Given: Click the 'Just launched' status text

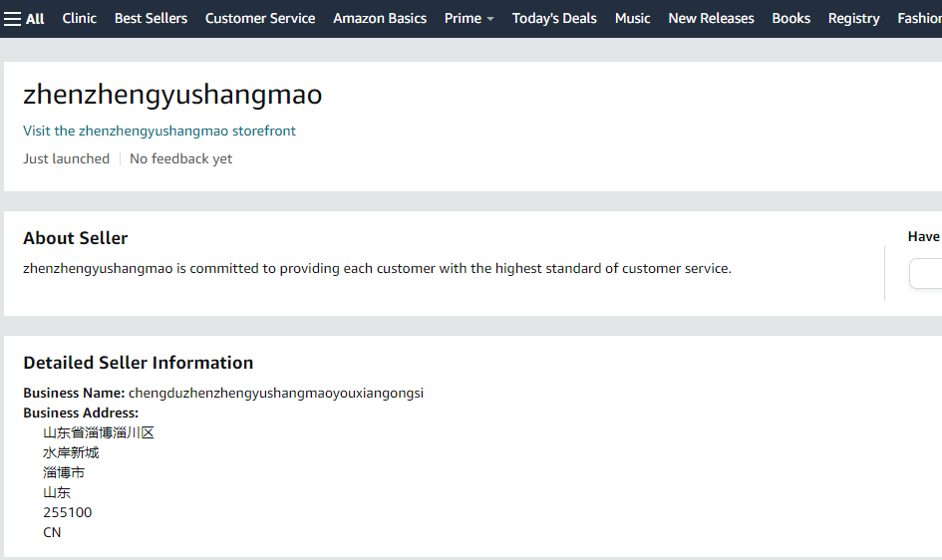Looking at the screenshot, I should point(67,158).
